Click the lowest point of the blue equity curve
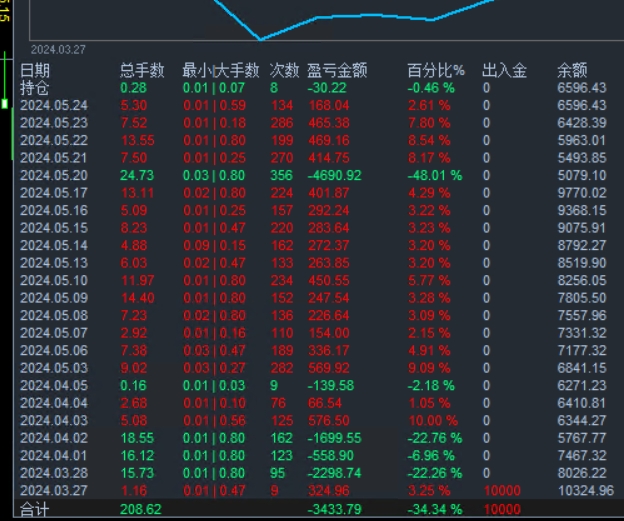Image resolution: width=624 pixels, height=521 pixels. pos(260,39)
